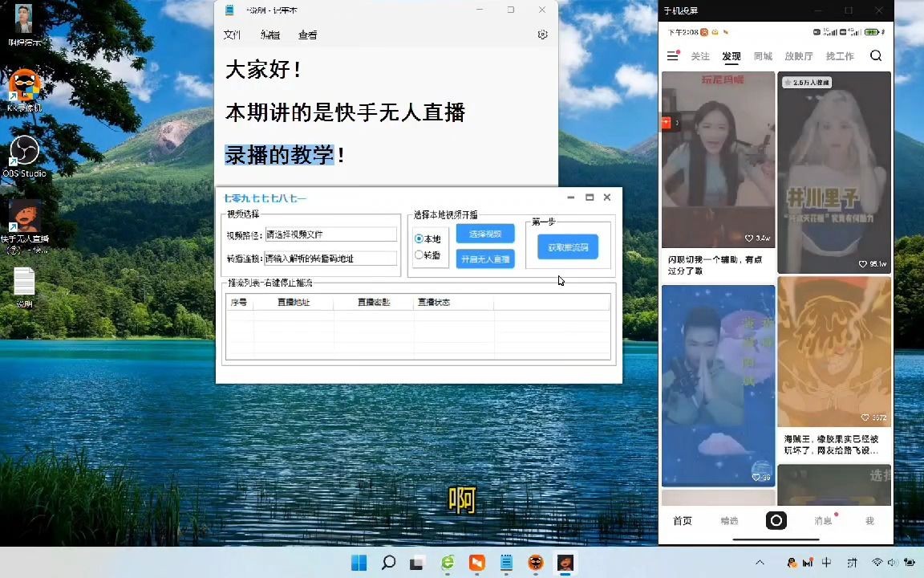Open the green browser in the taskbar

tap(448, 563)
